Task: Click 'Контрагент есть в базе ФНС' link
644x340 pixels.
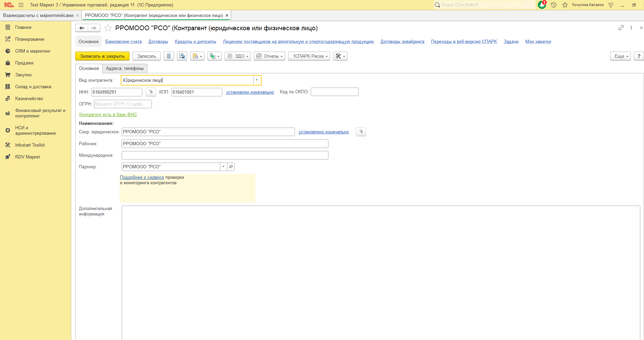Action: point(108,115)
